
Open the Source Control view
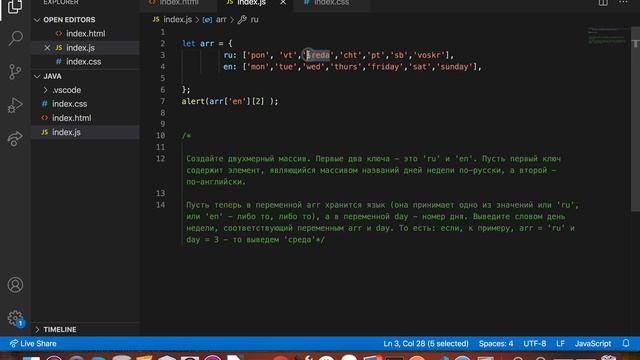(x=15, y=72)
